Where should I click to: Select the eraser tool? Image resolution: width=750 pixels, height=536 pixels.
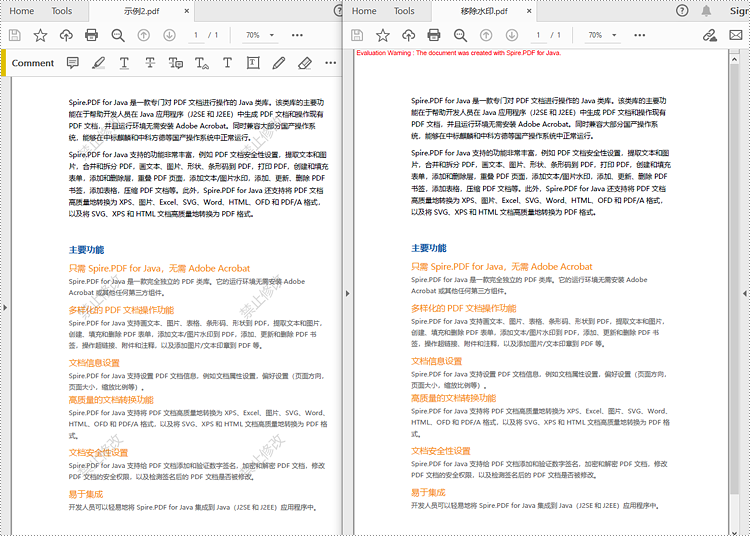[x=305, y=63]
